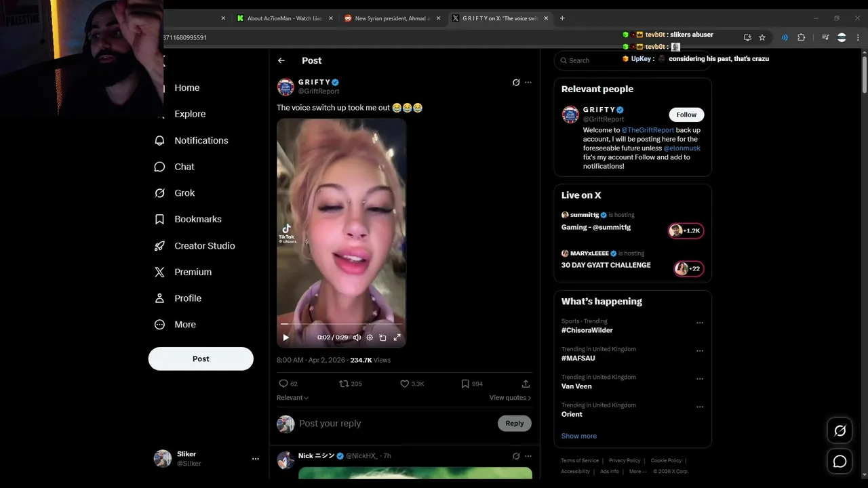Open the Relevant replies sort dropdown
The image size is (868, 488).
(292, 398)
